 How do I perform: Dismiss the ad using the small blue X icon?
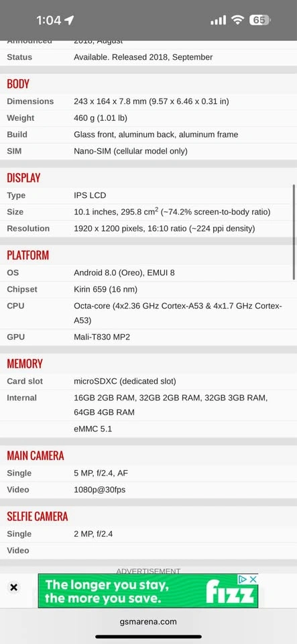(x=253, y=579)
